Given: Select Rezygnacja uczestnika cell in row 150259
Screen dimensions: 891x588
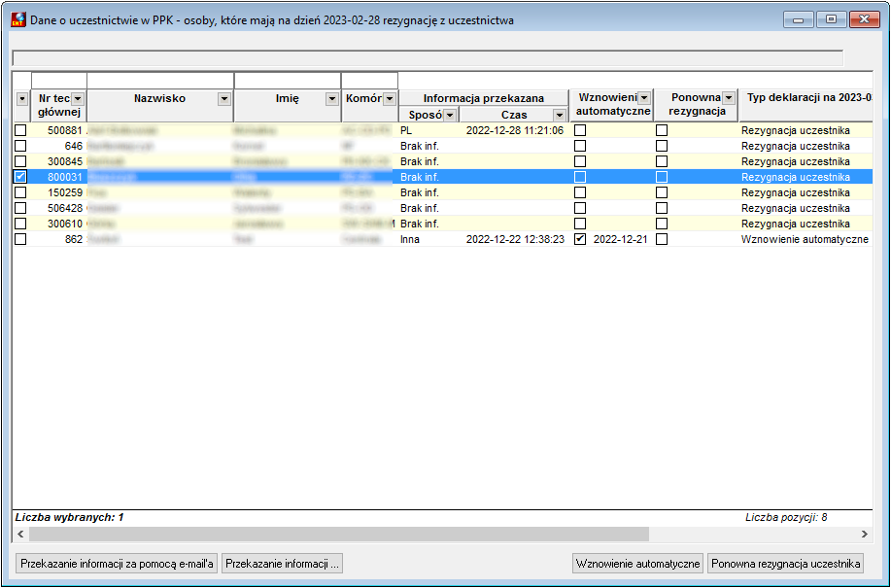Looking at the screenshot, I should click(x=805, y=192).
